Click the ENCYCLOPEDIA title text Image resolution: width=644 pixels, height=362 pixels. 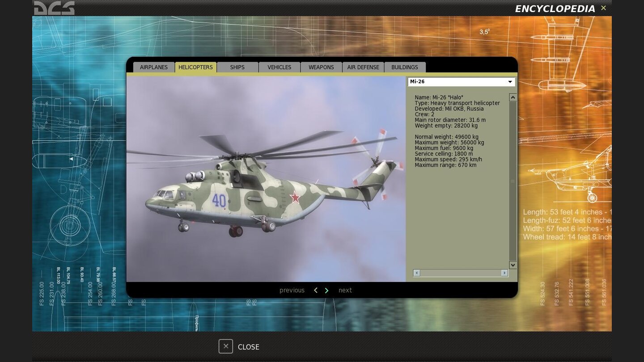pyautogui.click(x=555, y=9)
